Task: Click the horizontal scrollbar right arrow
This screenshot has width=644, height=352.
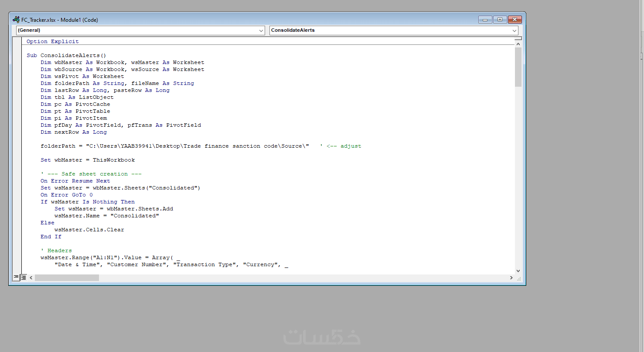Action: [511, 278]
